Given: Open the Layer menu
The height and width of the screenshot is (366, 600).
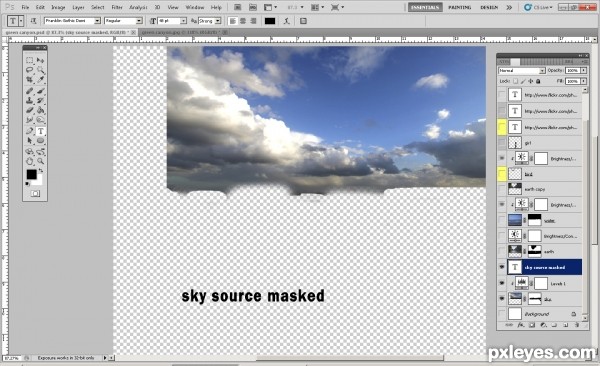Looking at the screenshot, I should click(78, 7).
